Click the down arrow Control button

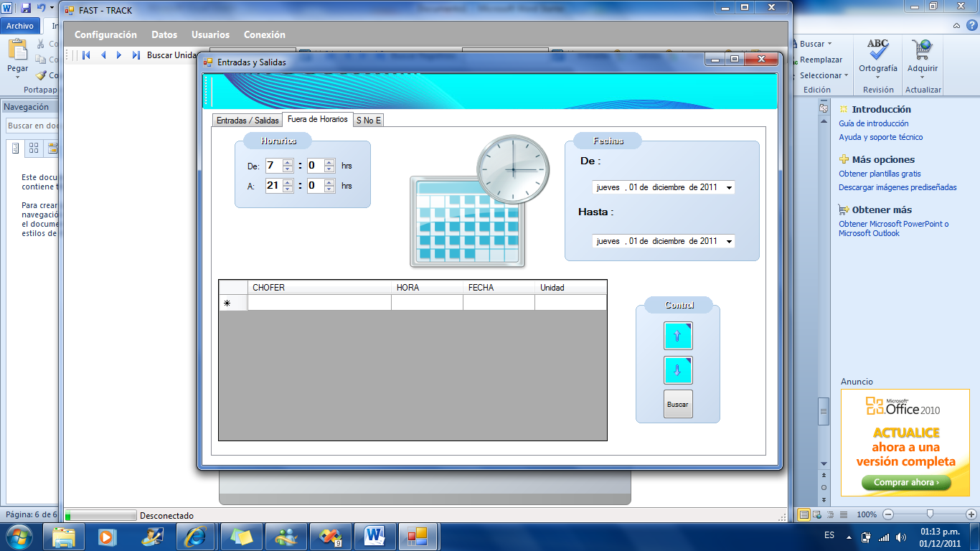coord(678,370)
